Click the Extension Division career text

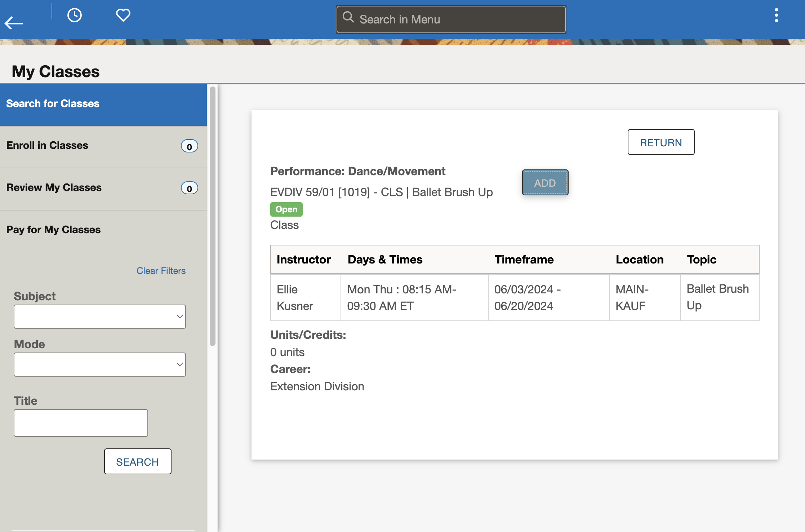pos(317,386)
